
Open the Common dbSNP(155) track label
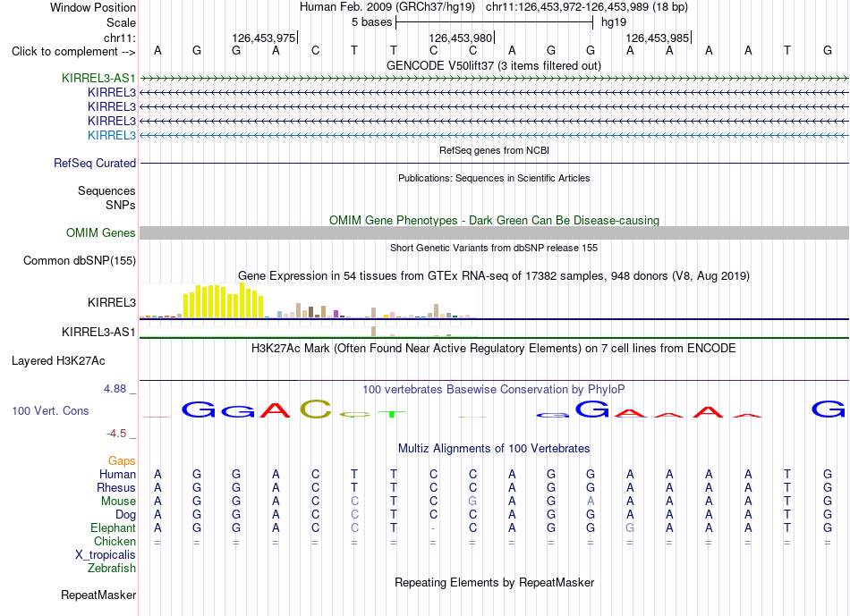pos(80,260)
